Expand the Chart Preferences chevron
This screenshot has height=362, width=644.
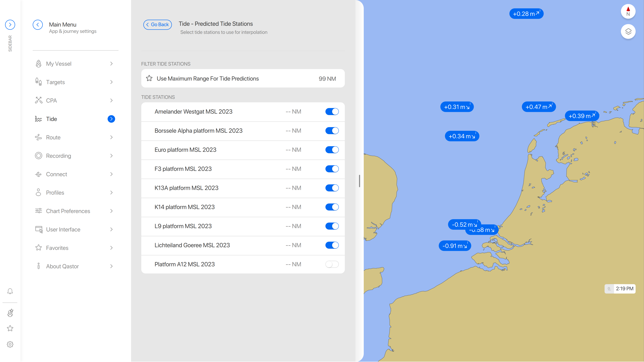[x=111, y=211]
